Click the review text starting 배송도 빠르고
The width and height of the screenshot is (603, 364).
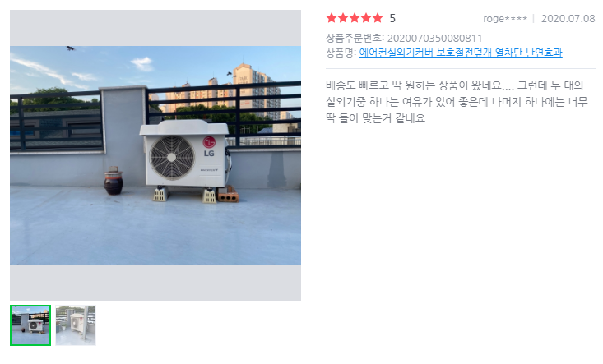[x=457, y=102]
